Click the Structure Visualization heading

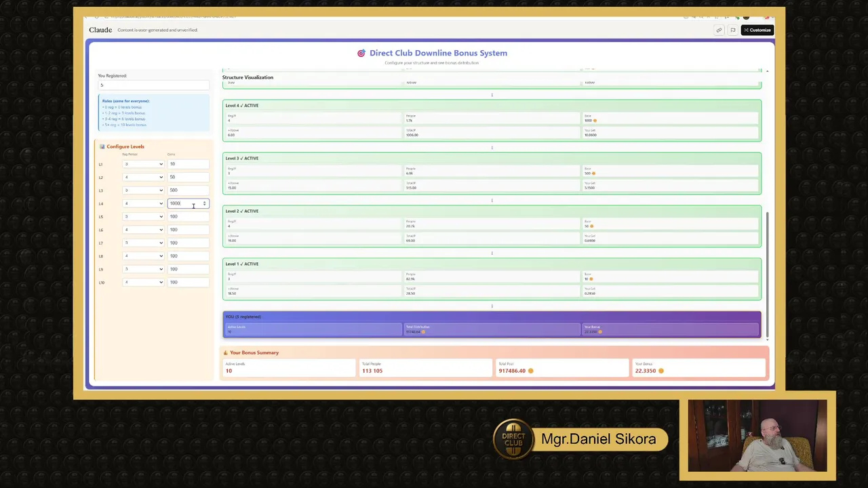248,77
